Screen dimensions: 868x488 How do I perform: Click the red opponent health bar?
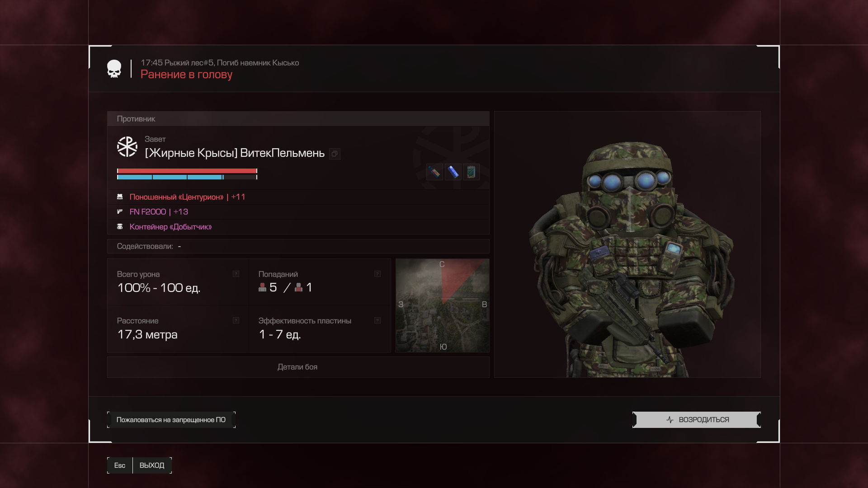coord(187,171)
